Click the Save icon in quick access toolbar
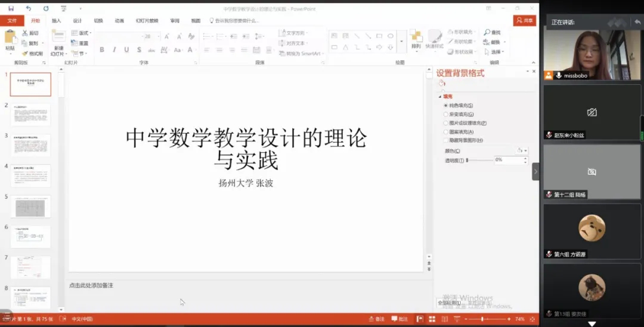 (x=11, y=8)
